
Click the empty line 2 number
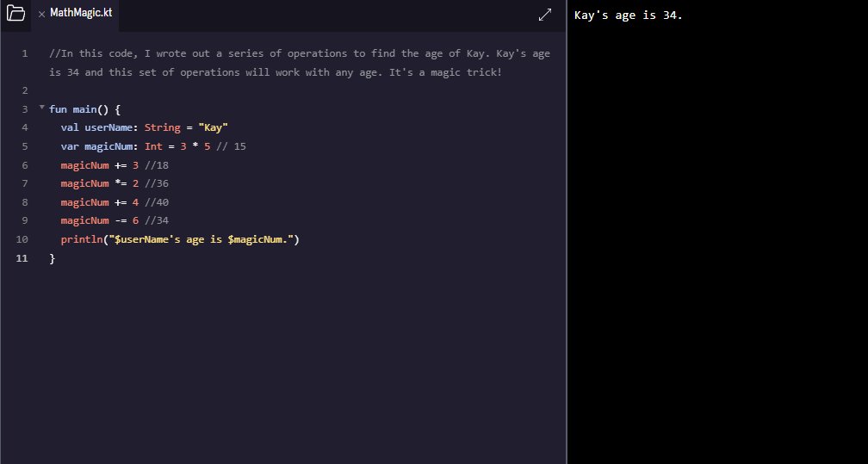[24, 90]
